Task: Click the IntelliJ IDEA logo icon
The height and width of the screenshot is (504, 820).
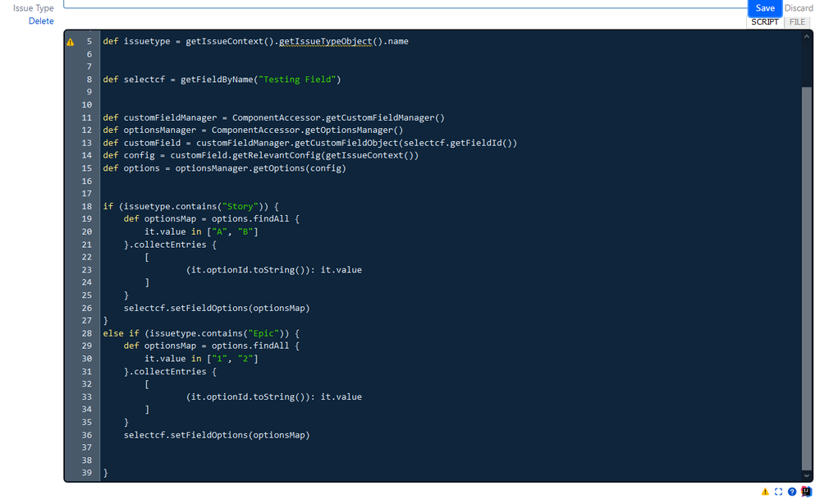Action: (x=805, y=491)
